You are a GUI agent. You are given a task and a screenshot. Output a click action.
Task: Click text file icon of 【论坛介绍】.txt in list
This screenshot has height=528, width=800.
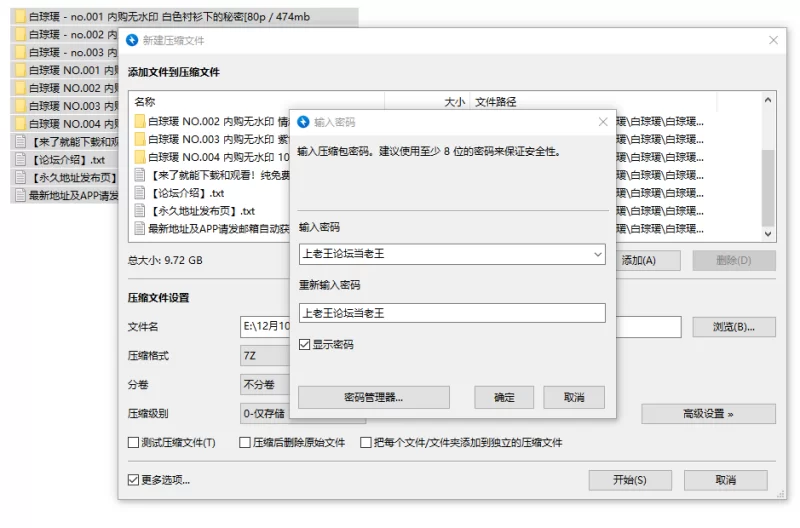point(140,193)
